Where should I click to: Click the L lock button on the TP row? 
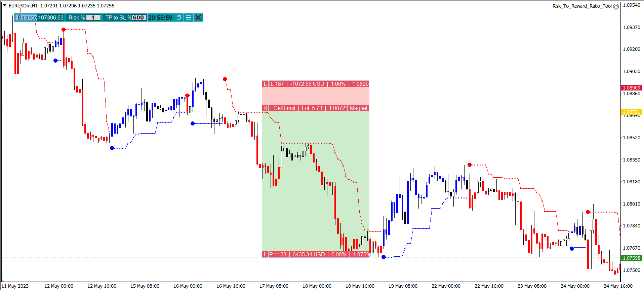pos(265,254)
